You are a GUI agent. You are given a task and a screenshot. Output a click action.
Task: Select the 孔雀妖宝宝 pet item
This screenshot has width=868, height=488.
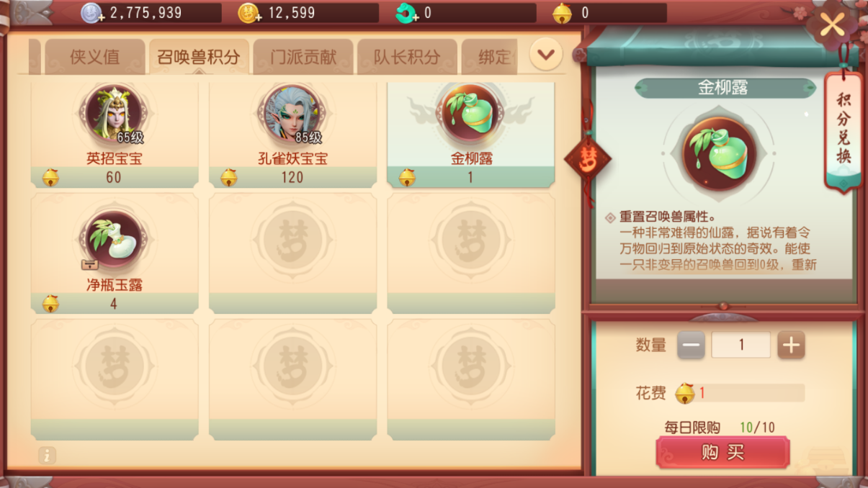292,134
